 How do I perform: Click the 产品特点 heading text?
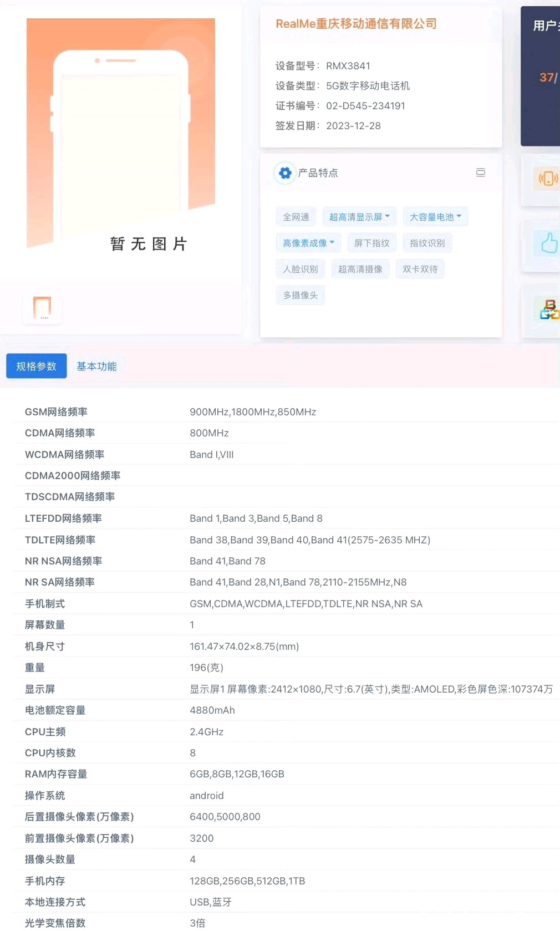point(318,173)
